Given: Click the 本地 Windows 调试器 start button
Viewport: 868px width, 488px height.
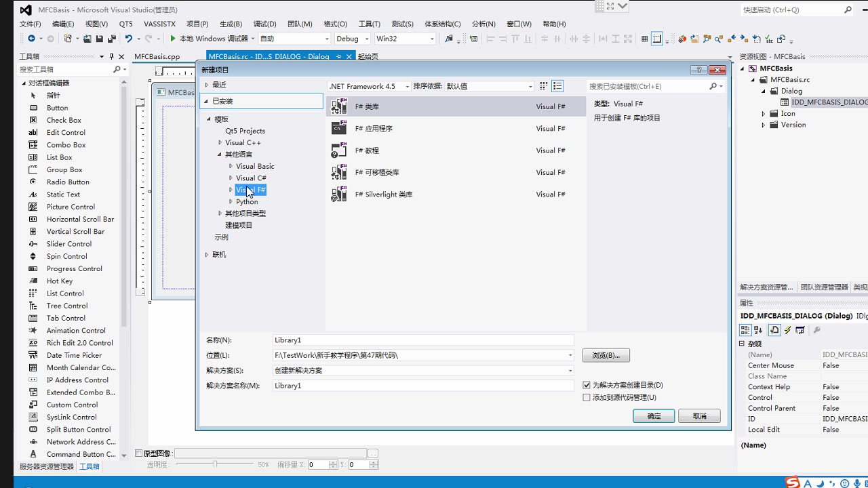Looking at the screenshot, I should pos(208,39).
